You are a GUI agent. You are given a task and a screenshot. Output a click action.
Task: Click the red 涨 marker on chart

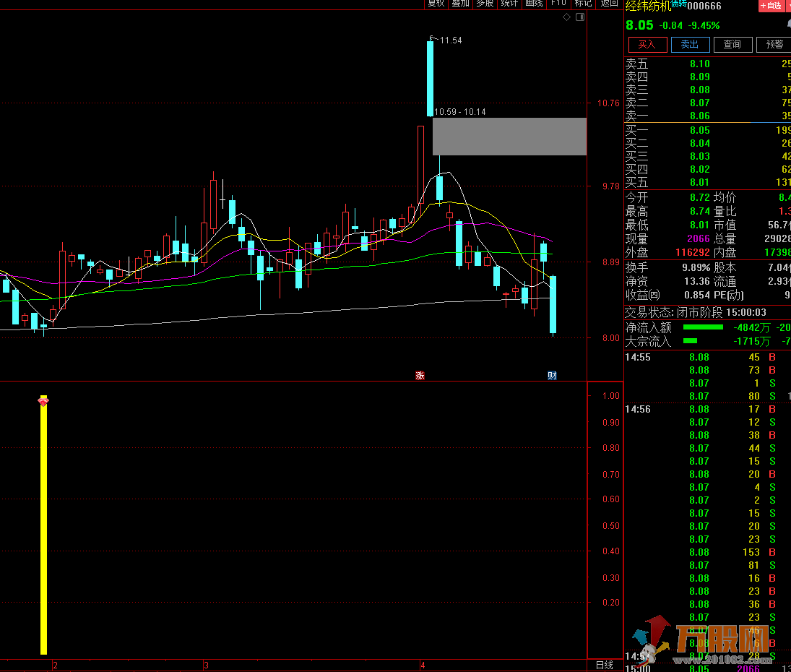pos(420,375)
